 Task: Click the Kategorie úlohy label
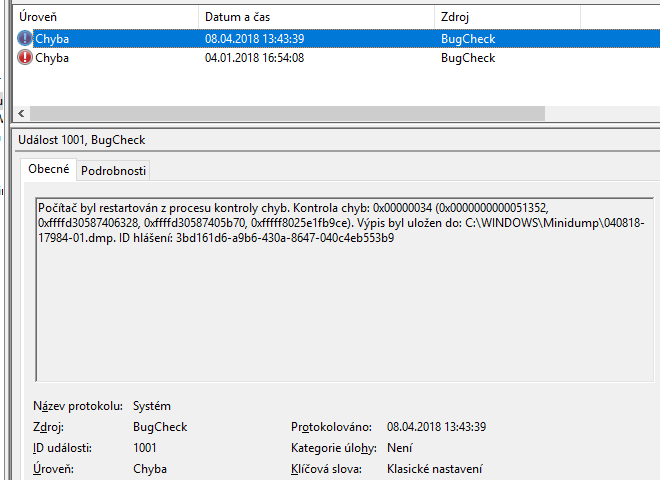coord(334,448)
